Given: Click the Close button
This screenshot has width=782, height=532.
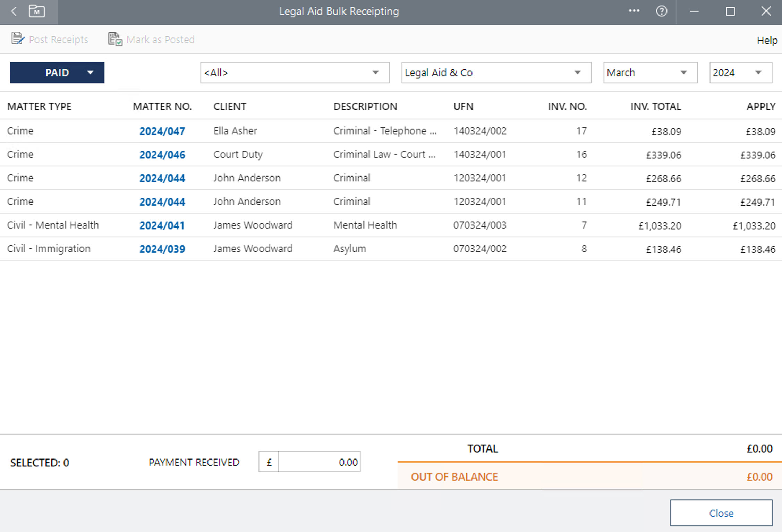Looking at the screenshot, I should click(721, 513).
